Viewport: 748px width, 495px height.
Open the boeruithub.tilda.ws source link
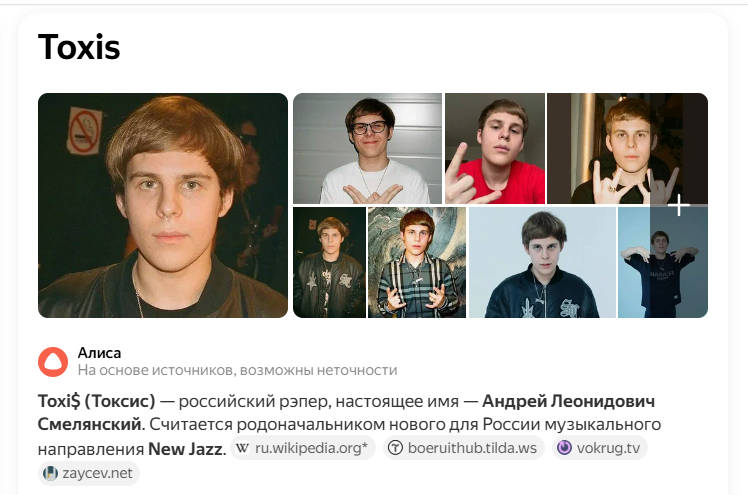(464, 448)
